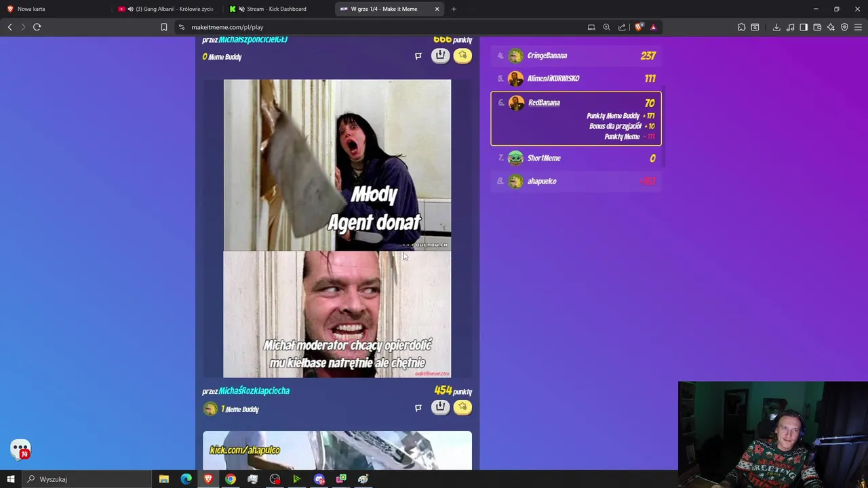Favorite the MichałszponcicielGEJ meme with the star

tap(462, 56)
